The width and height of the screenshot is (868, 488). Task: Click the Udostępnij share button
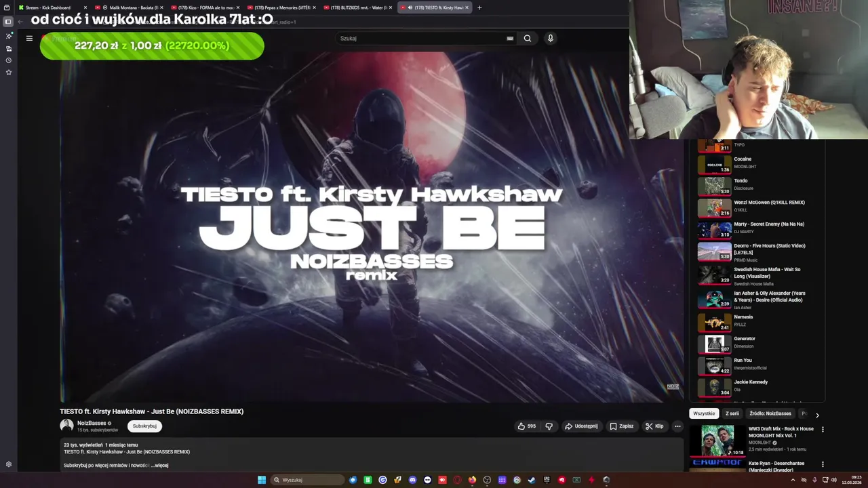(x=581, y=426)
